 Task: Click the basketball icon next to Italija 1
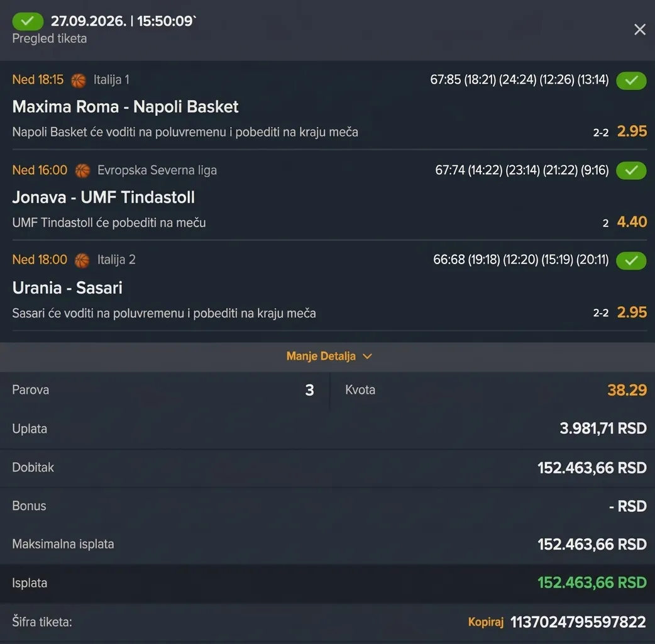click(79, 80)
